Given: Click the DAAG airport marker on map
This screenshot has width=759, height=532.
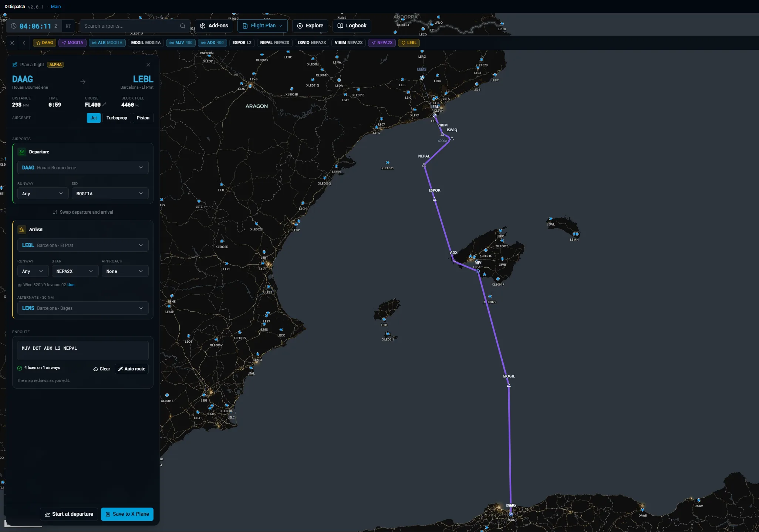Looking at the screenshot, I should pos(511,514).
